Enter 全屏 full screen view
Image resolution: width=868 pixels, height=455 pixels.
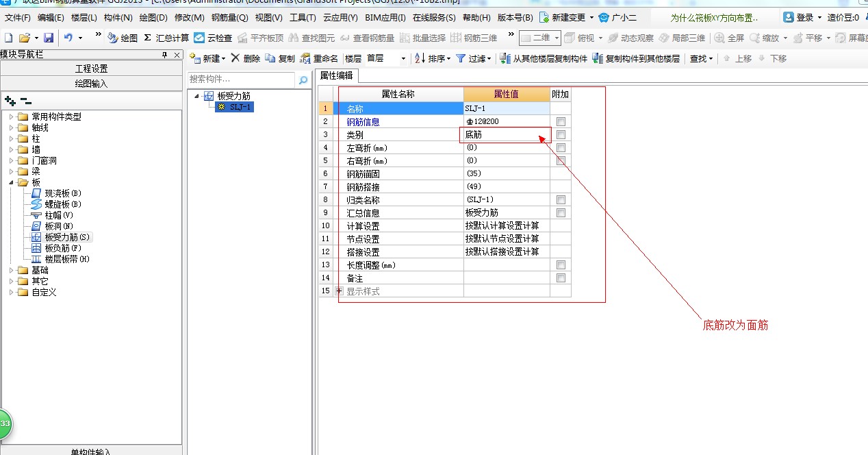tap(729, 38)
